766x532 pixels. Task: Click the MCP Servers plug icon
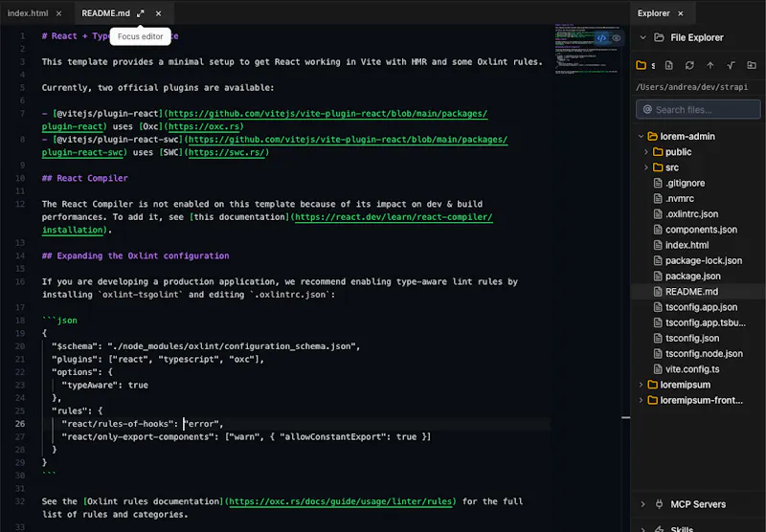coord(659,504)
